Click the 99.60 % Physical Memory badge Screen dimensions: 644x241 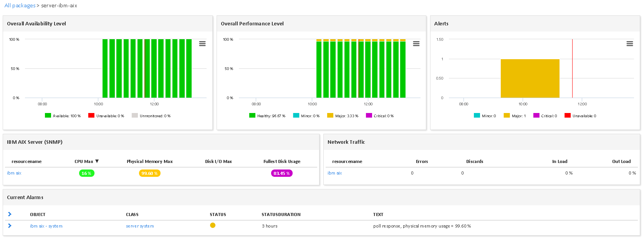coord(149,173)
